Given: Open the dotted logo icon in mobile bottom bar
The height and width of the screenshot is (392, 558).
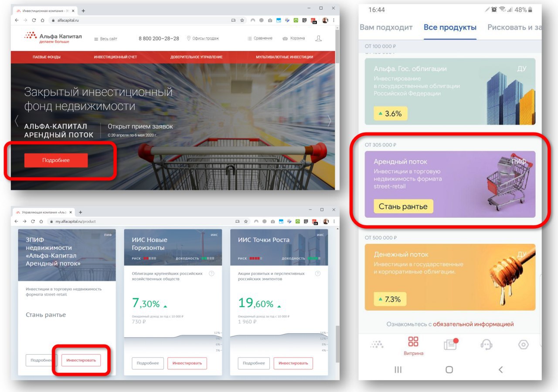Looking at the screenshot, I should tap(377, 345).
